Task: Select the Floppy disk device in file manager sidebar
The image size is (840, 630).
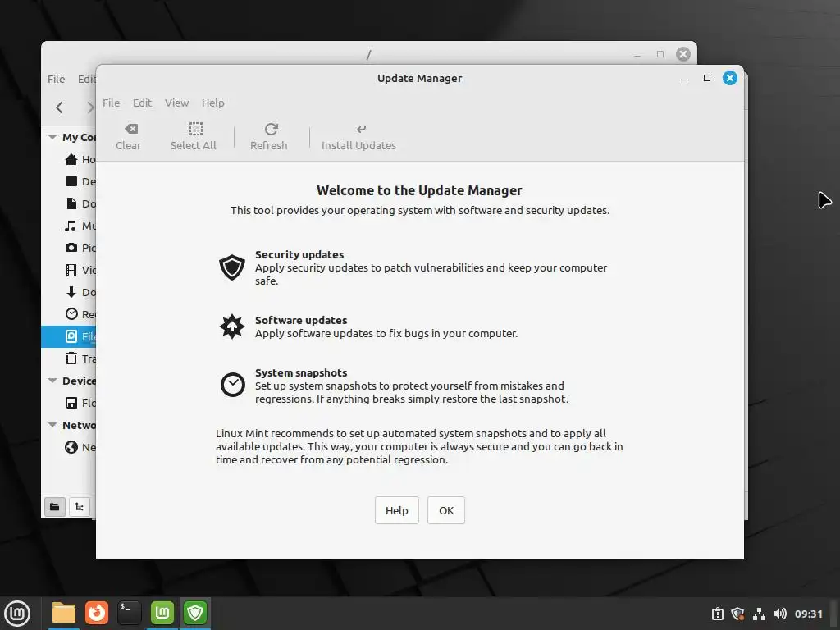Action: click(71, 403)
